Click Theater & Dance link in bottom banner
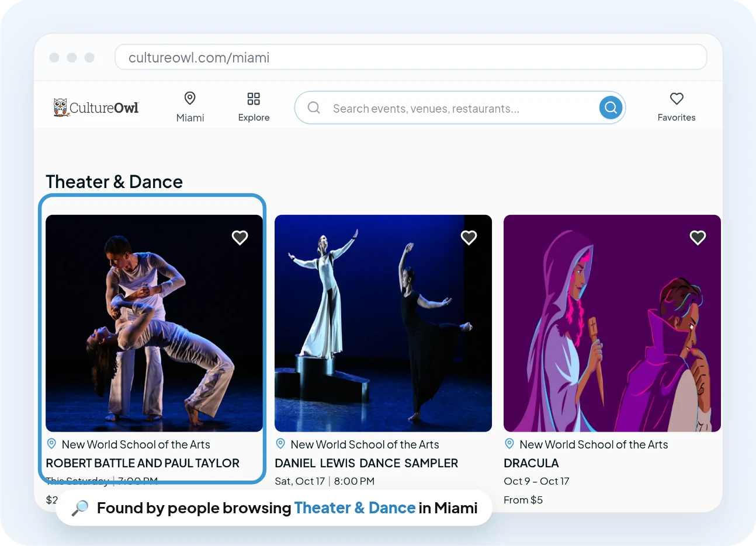 tap(355, 508)
